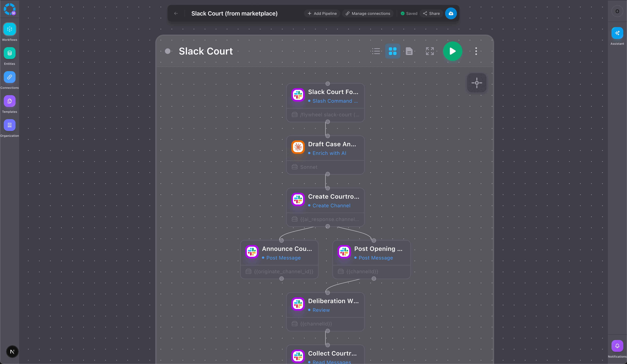Click Slack icon on Create Courtro... node
The width and height of the screenshot is (627, 364).
(298, 199)
